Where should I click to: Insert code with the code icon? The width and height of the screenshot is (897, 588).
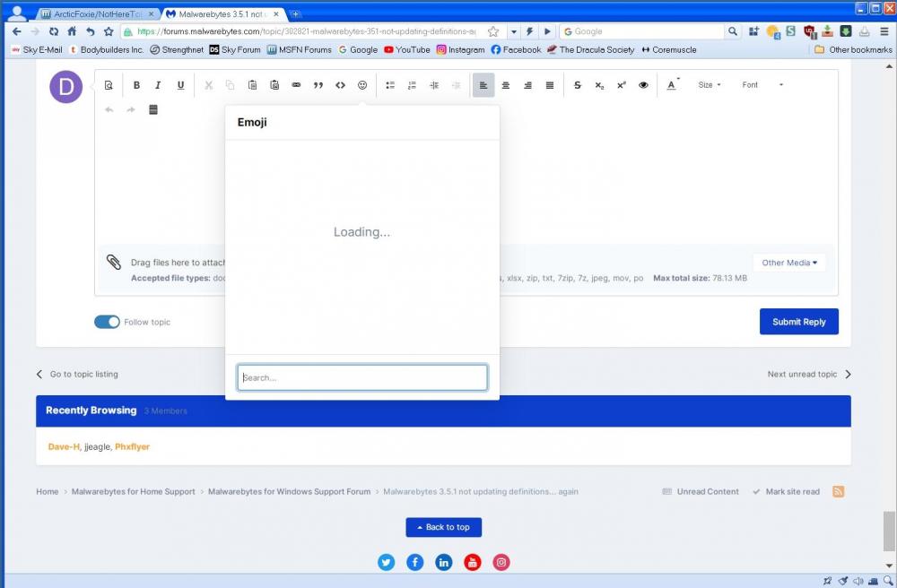coord(340,85)
